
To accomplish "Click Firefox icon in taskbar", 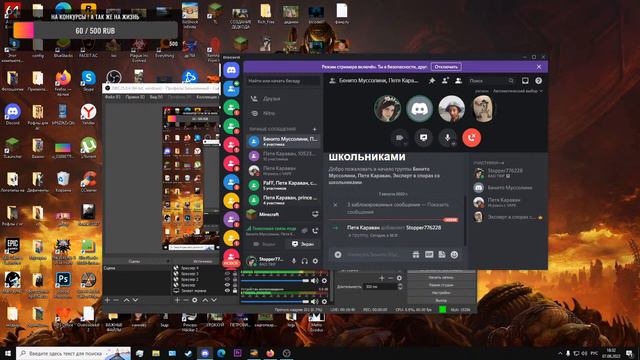I will point(270,353).
